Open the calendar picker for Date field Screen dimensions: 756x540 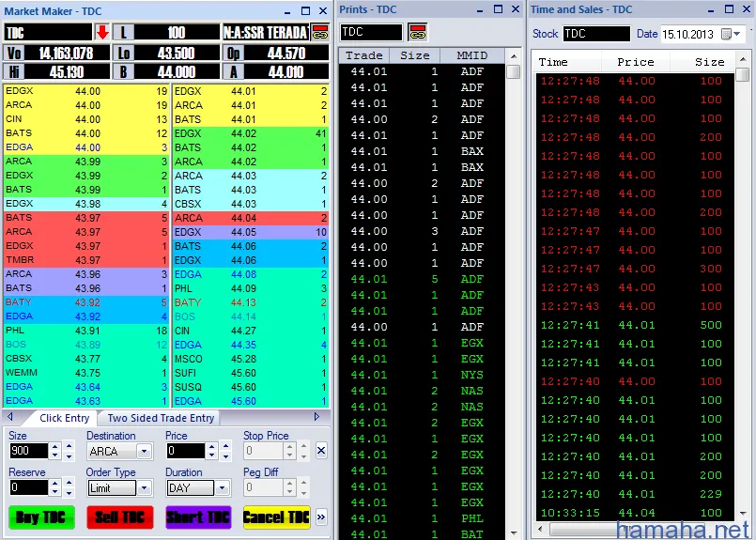pyautogui.click(x=732, y=34)
